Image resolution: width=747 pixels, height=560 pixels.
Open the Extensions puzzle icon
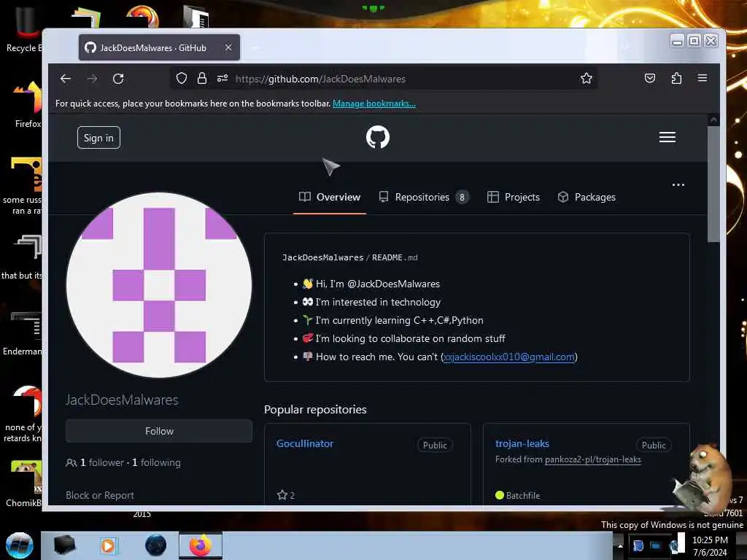[676, 79]
